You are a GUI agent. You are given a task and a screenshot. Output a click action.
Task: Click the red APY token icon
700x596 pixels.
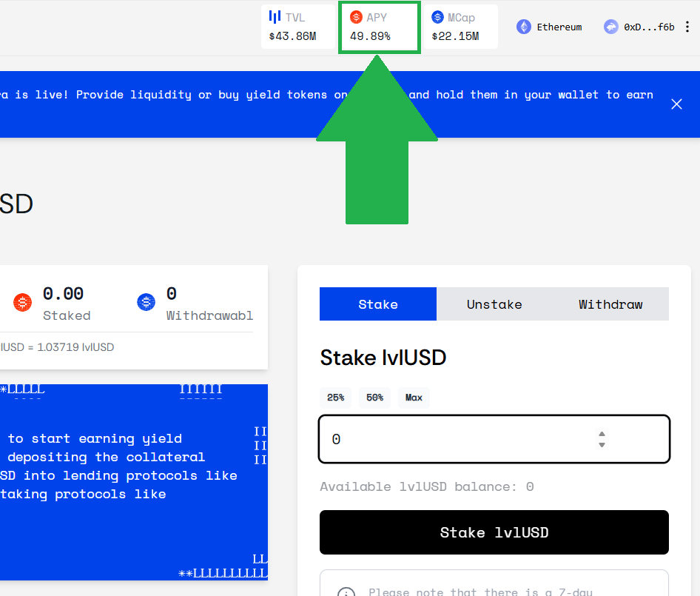click(356, 17)
